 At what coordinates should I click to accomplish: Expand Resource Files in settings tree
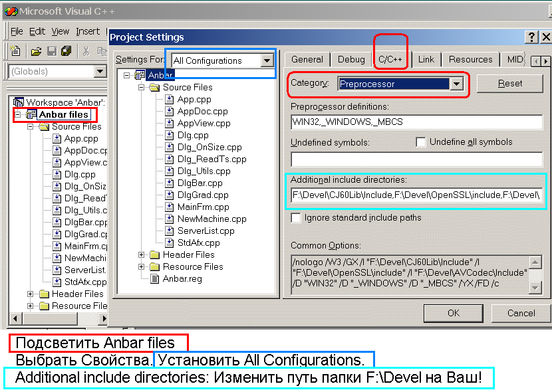[x=141, y=267]
